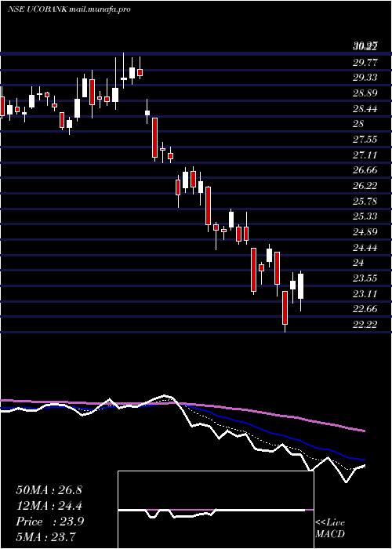
Task: Select the 28.89 price axis label
Action: click(x=365, y=93)
